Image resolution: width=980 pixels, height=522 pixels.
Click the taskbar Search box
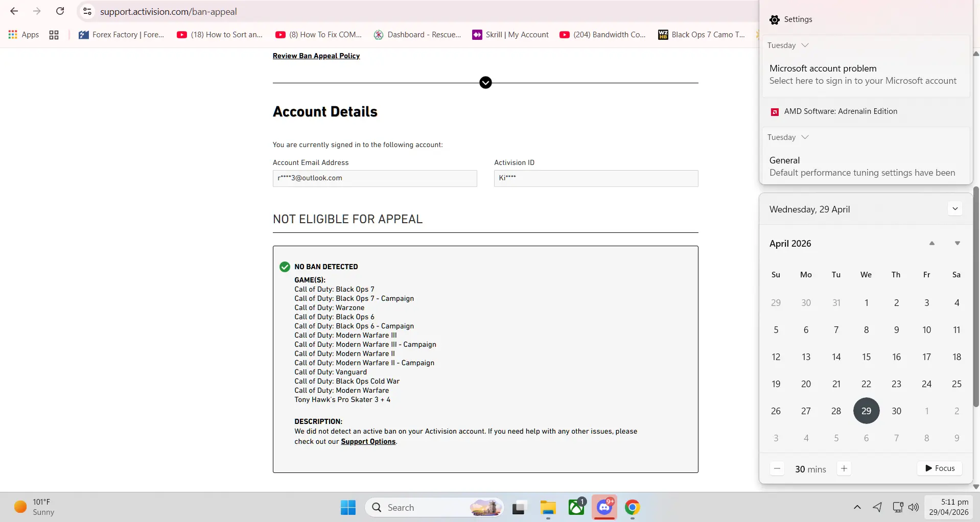tap(434, 507)
